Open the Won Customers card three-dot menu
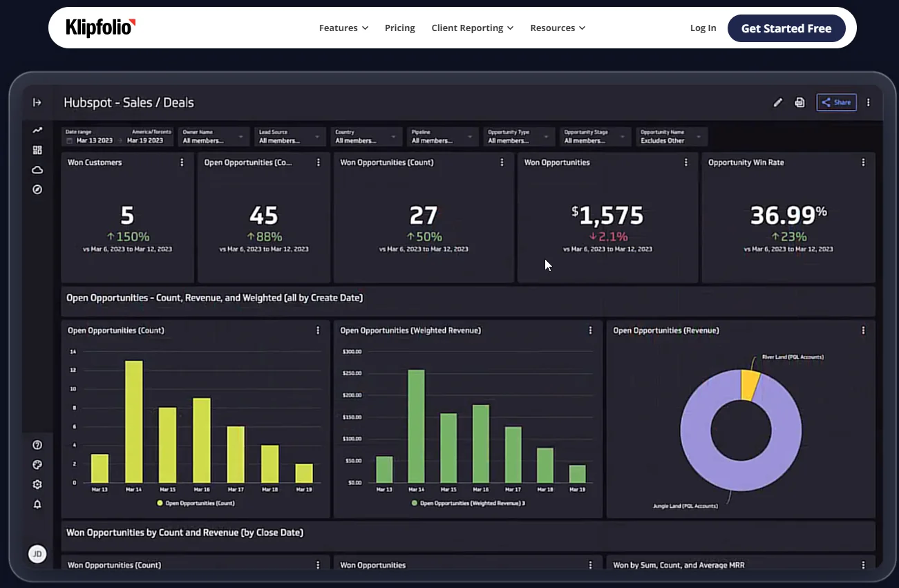The width and height of the screenshot is (899, 588). (x=182, y=162)
